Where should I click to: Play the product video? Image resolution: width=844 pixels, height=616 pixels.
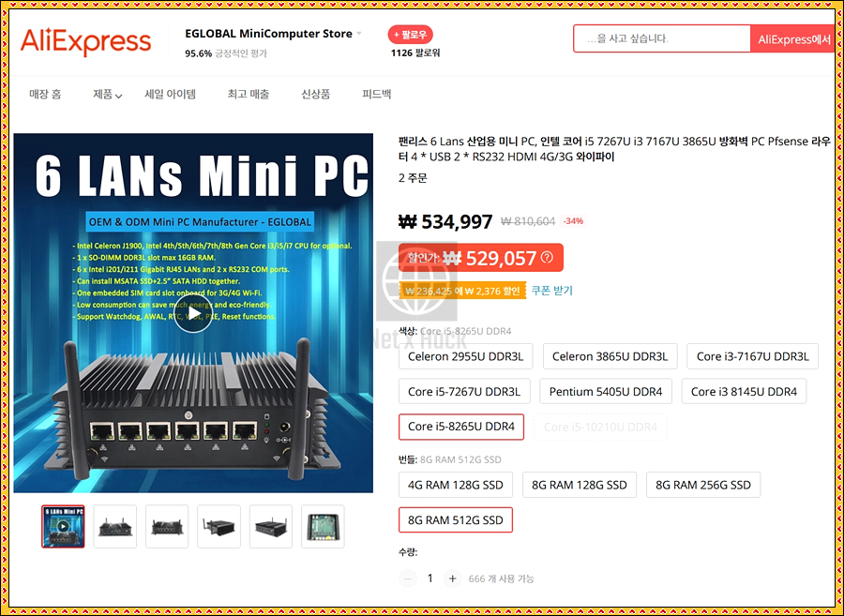(193, 314)
